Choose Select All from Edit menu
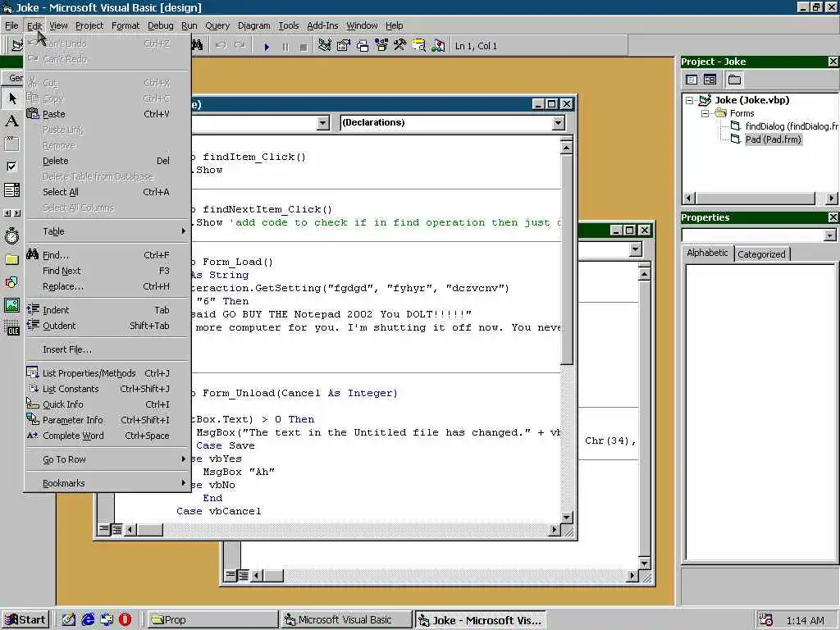 [107, 192]
